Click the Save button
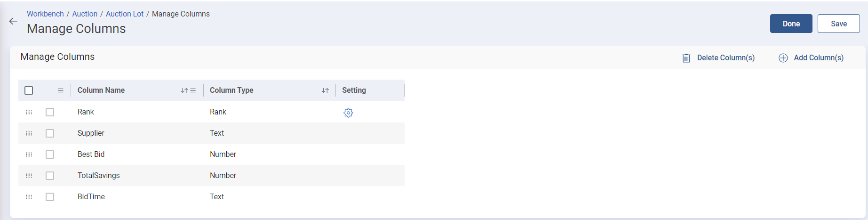868x220 pixels. coord(838,24)
